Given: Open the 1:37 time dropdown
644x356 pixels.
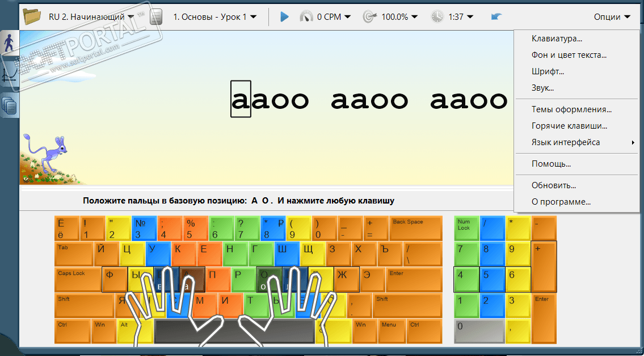Looking at the screenshot, I should (x=460, y=17).
